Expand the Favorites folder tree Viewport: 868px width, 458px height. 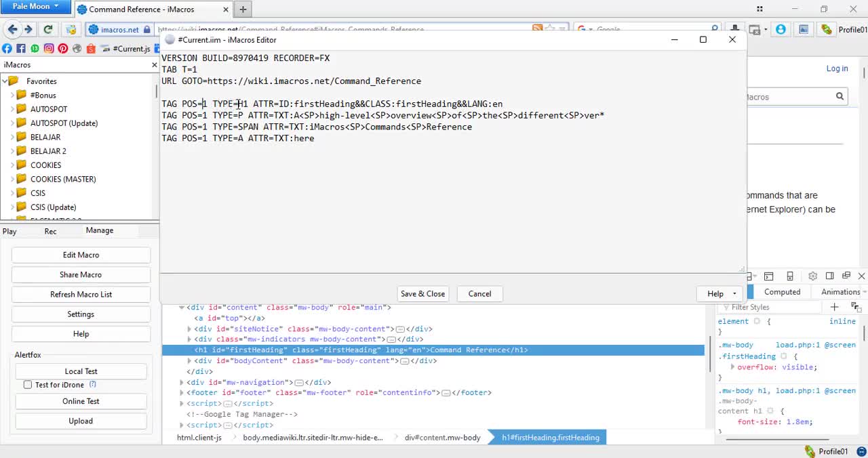(x=5, y=81)
